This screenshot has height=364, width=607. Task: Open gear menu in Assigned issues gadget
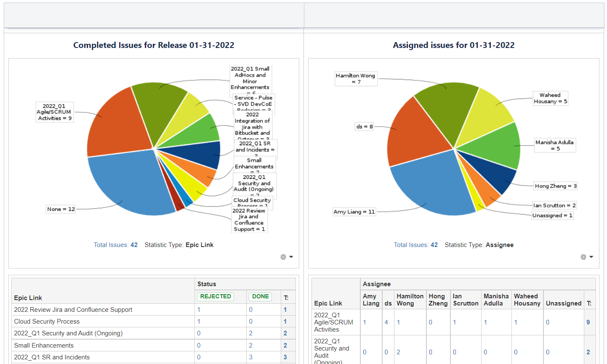click(x=586, y=257)
